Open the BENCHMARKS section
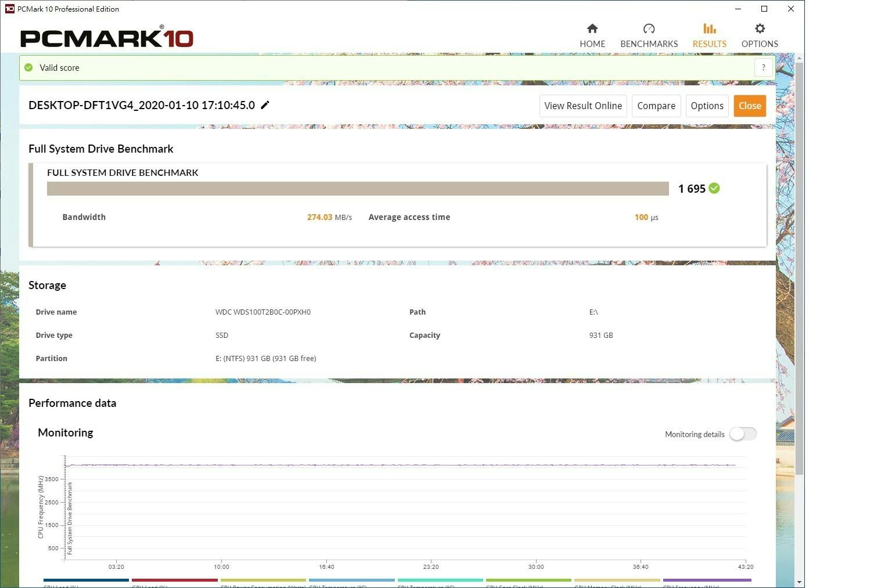Viewport: 892px width, 588px height. [x=649, y=35]
